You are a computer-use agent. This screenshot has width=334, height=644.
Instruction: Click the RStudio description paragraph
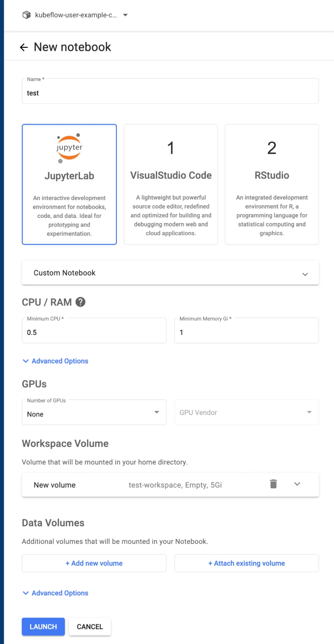click(x=272, y=216)
